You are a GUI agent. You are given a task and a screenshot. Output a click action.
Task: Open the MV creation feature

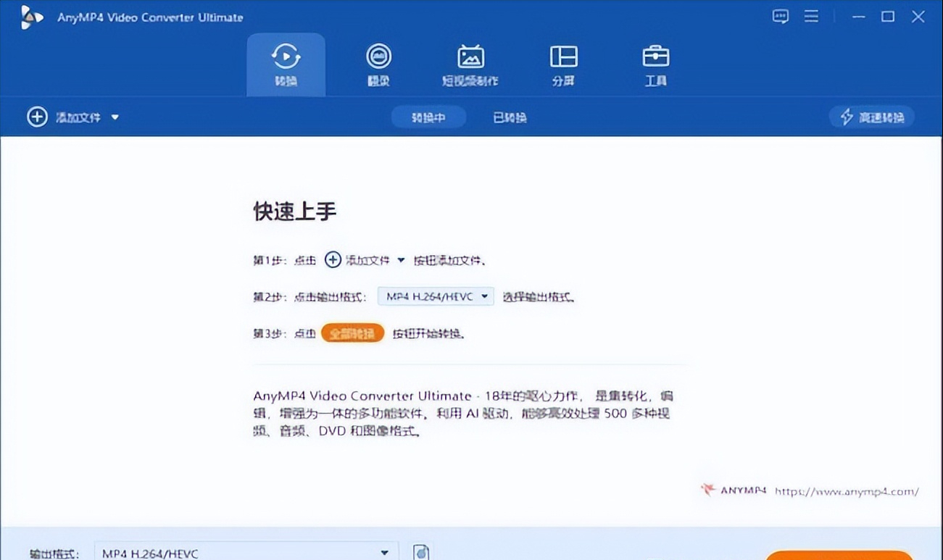[378, 64]
